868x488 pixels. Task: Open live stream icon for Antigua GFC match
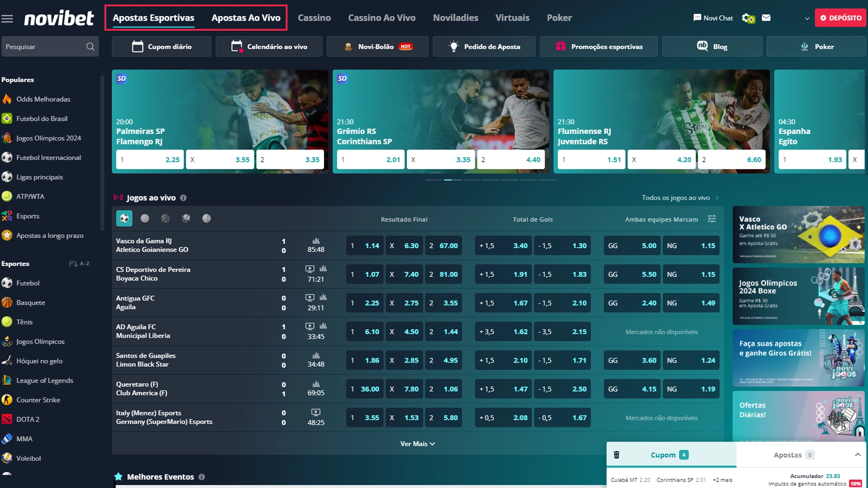[310, 297]
